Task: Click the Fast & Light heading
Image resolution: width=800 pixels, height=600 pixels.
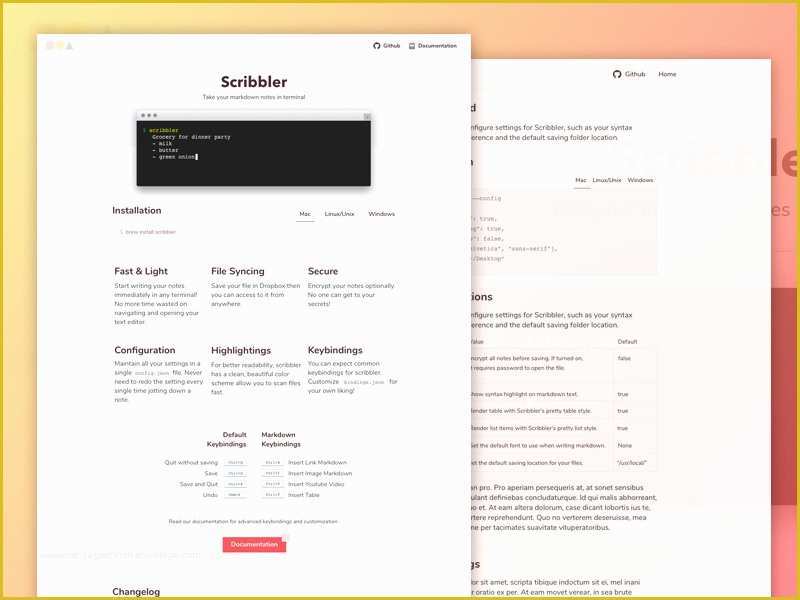Action: 141,271
